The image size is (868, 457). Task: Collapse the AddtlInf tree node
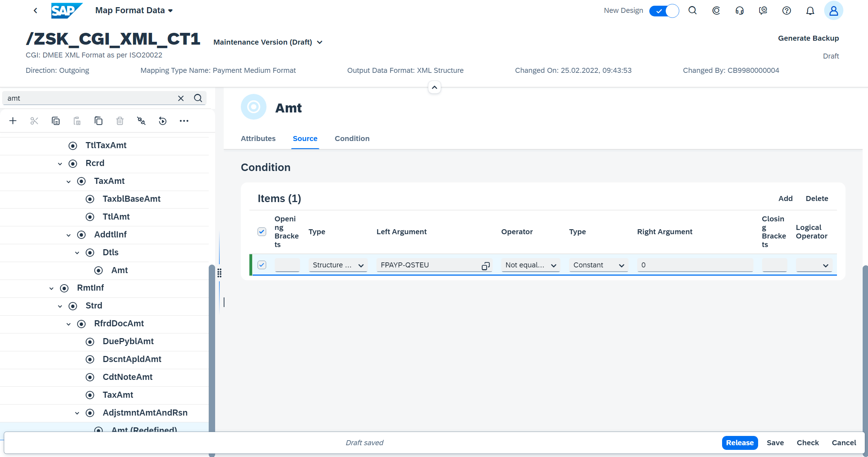[x=68, y=235]
